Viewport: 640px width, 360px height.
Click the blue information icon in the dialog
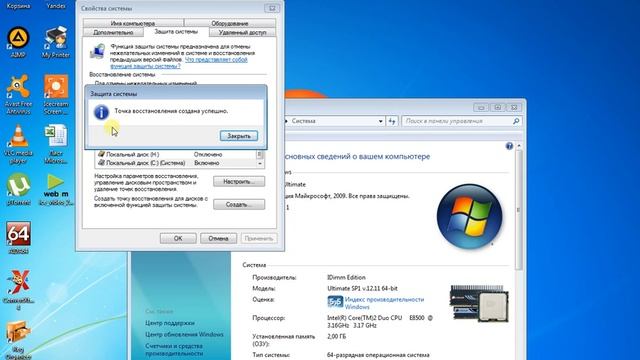(x=101, y=112)
